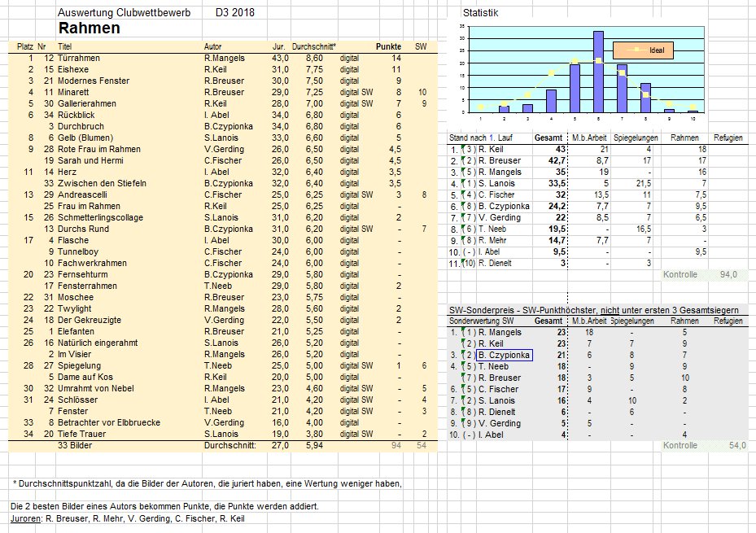This screenshot has width=756, height=533.
Task: Select the 'Durchschnitt*' column header
Action: coord(314,46)
